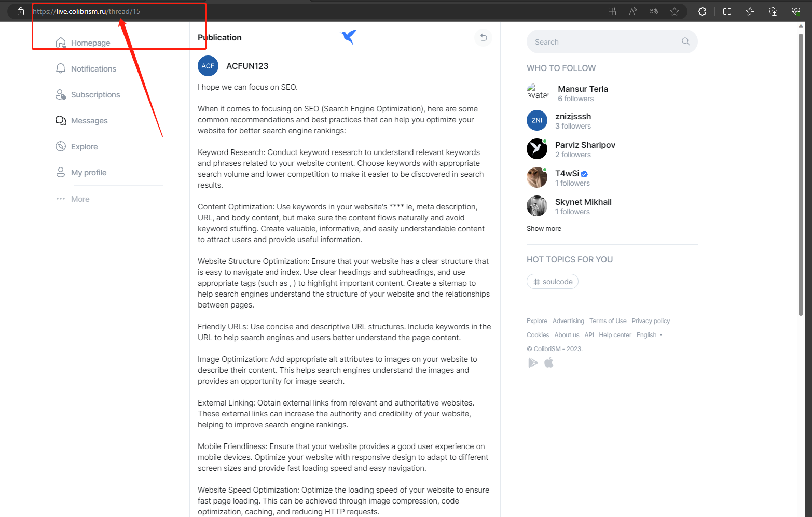Expand the More sidebar menu
The image size is (812, 517).
[73, 199]
